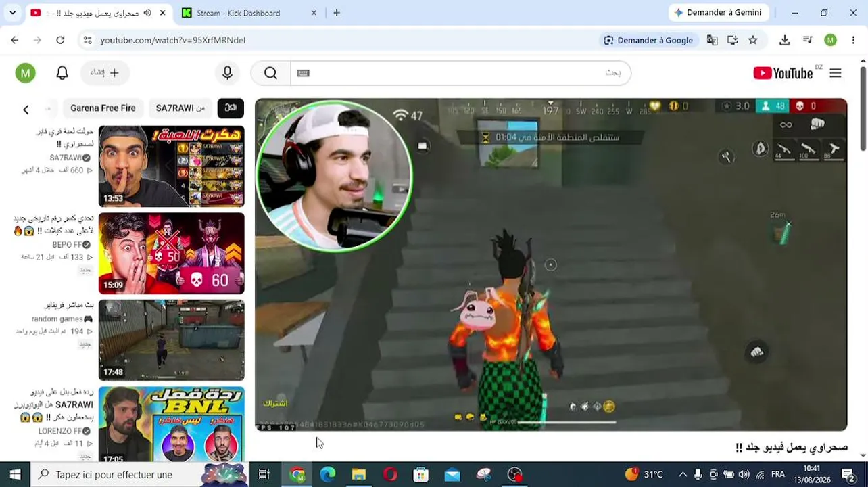Viewport: 868px width, 487px height.
Task: Switch to the YouTube browser tab
Action: 100,13
